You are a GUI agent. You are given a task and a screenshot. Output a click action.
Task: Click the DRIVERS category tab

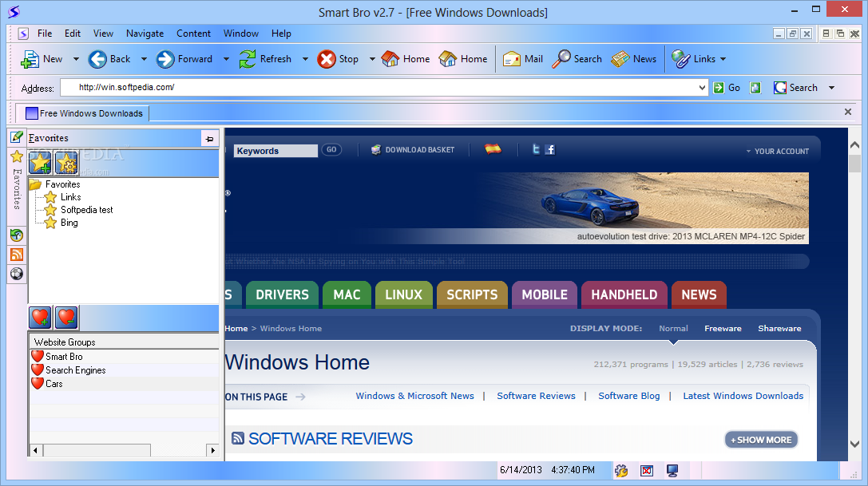[283, 294]
